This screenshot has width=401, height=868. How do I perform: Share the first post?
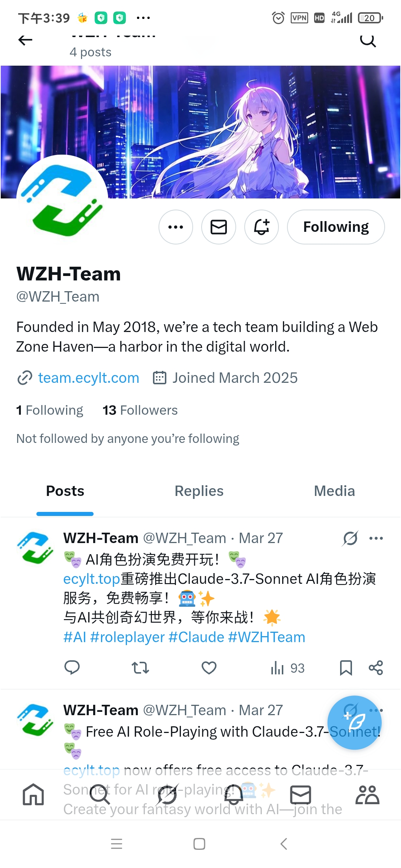(376, 668)
